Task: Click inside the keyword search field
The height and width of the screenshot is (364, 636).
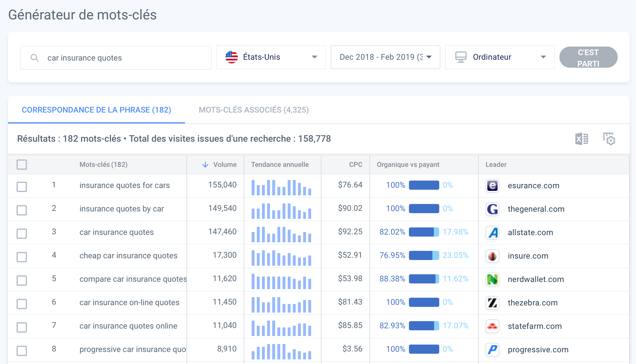Action: coord(114,57)
